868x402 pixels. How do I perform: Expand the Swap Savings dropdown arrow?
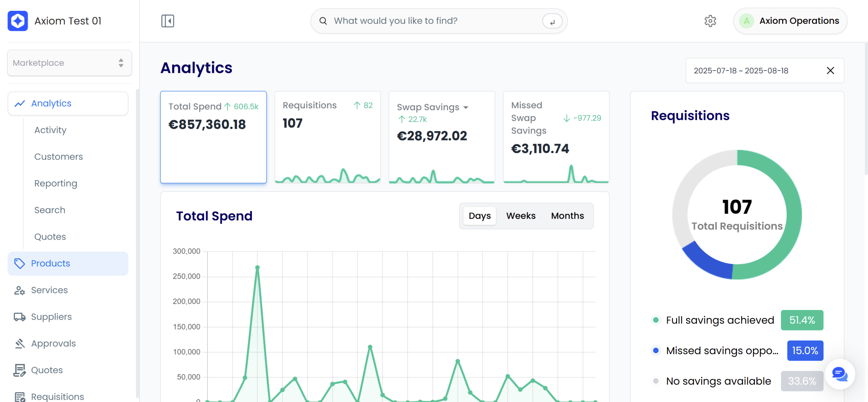(x=466, y=107)
